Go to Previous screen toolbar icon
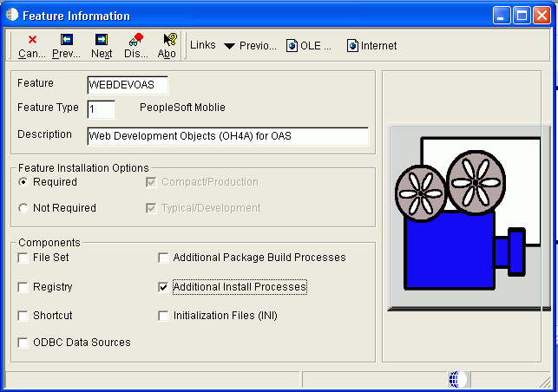Viewport: 558px width, 392px height. point(67,40)
